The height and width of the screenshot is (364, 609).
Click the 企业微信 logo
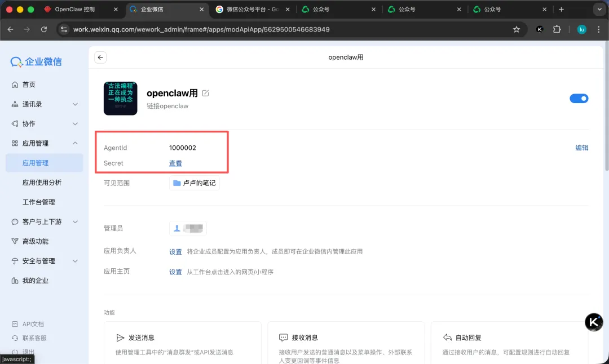[36, 62]
